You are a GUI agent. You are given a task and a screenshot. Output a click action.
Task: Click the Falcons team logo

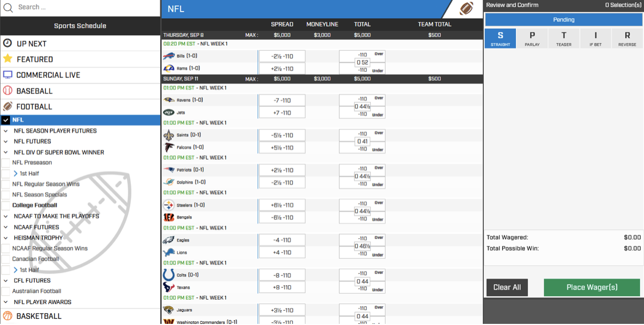point(169,147)
